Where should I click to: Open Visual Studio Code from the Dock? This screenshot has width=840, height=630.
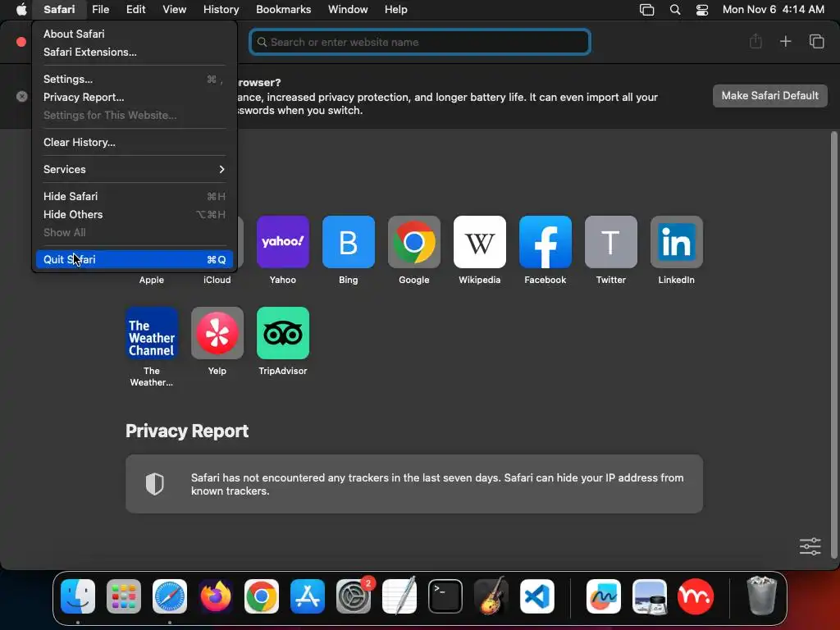(537, 596)
